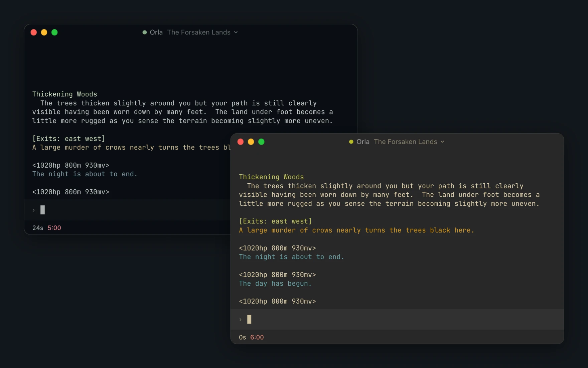Screen dimensions: 588x368
Task: Close the back window with red button
Action: (34, 32)
